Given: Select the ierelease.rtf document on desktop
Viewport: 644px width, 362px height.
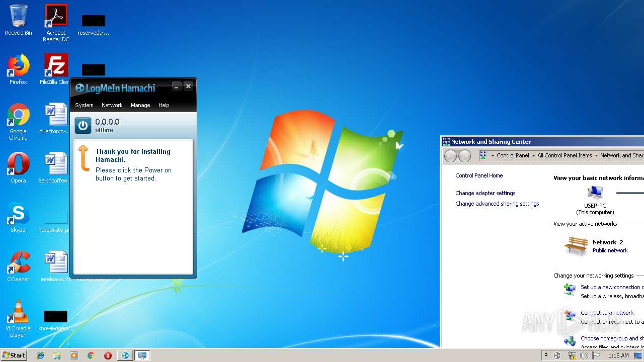Looking at the screenshot, I should tap(56, 266).
